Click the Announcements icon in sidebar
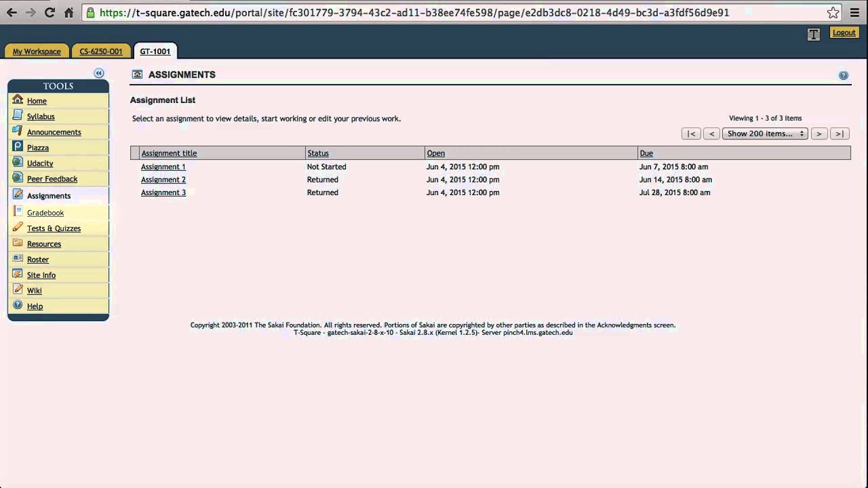868x488 pixels. coord(18,131)
